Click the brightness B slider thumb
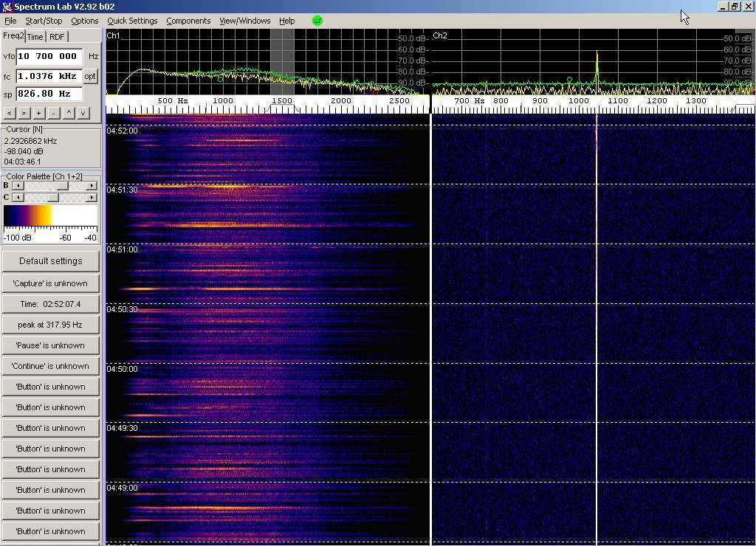Screen dimensions: 756x546 pos(63,186)
